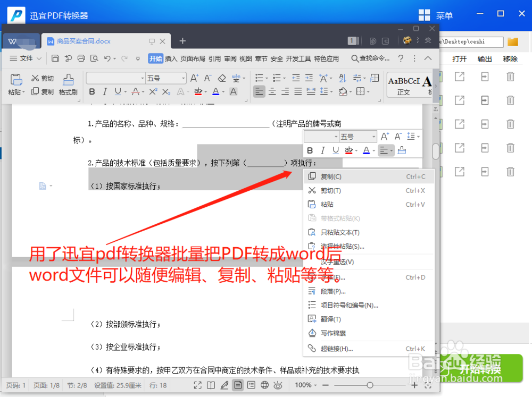Click the Cut (剪切) ribbon button
The height and width of the screenshot is (397, 532).
pos(43,79)
